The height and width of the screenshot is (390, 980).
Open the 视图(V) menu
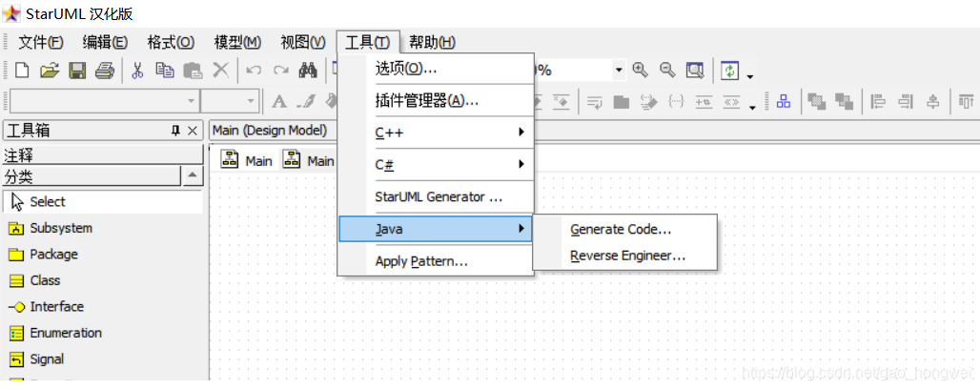[302, 43]
